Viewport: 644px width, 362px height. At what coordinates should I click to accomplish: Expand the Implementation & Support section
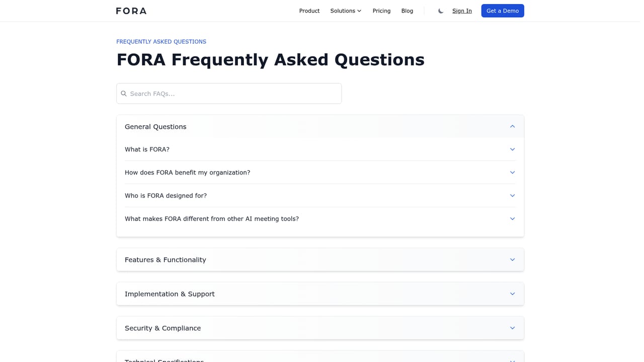point(320,294)
